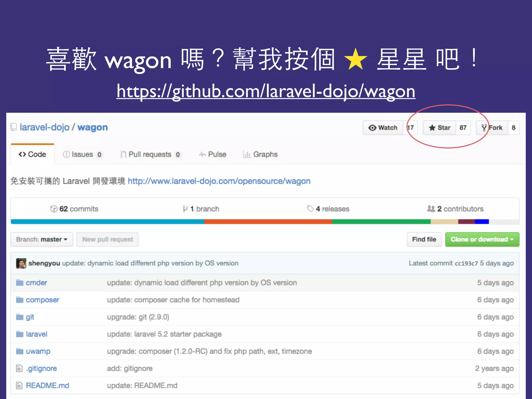The image size is (532, 399).
Task: View the 2 contributors link
Action: (x=455, y=209)
